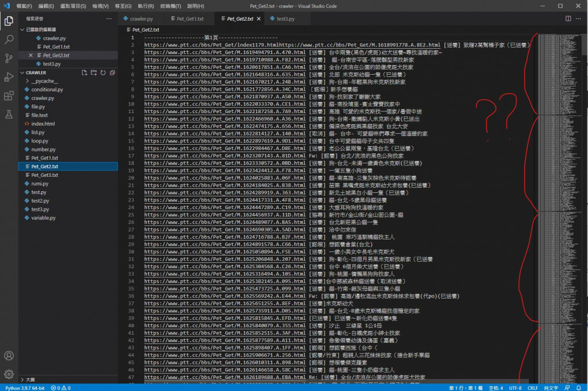Open the Help (H) menu
Image resolution: width=588 pixels, height=391 pixels.
pyautogui.click(x=196, y=6)
